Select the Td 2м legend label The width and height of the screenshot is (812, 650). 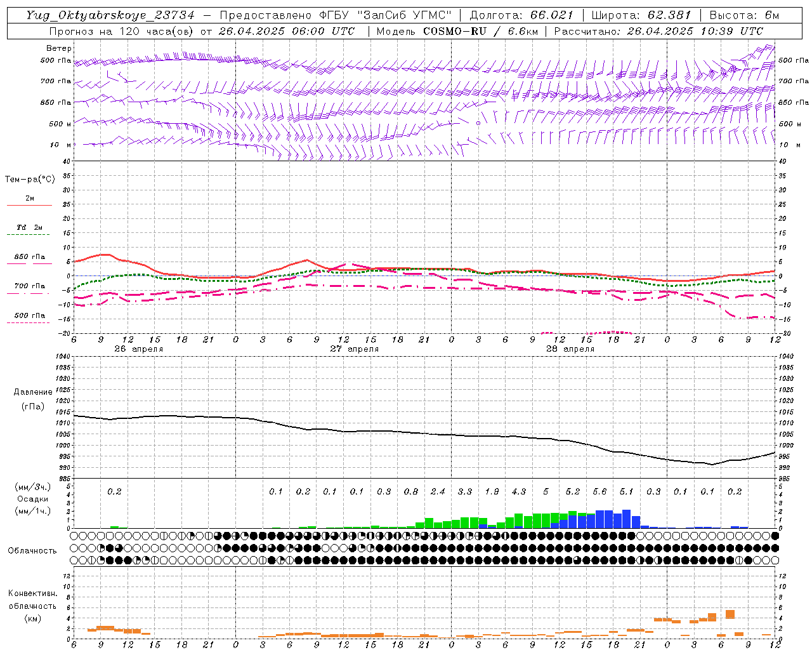click(x=30, y=227)
